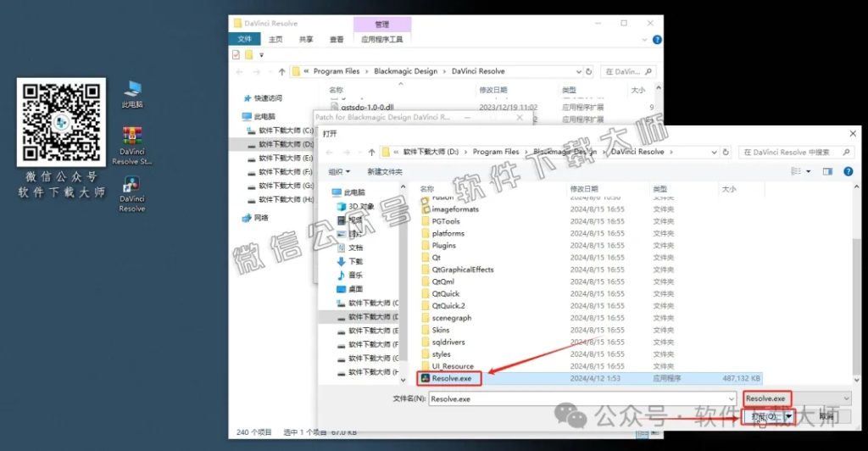The height and width of the screenshot is (451, 868).
Task: Click the back arrow in the 打开 dialog
Action: 330,153
